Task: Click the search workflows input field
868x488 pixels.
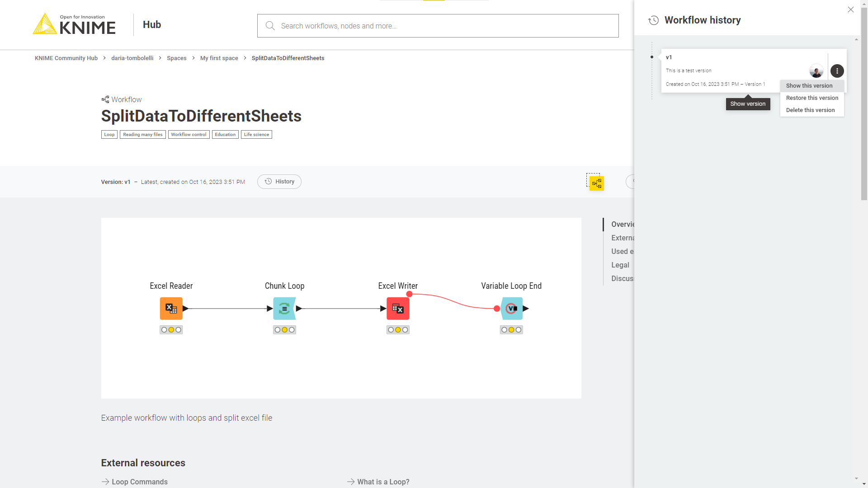Action: (438, 26)
